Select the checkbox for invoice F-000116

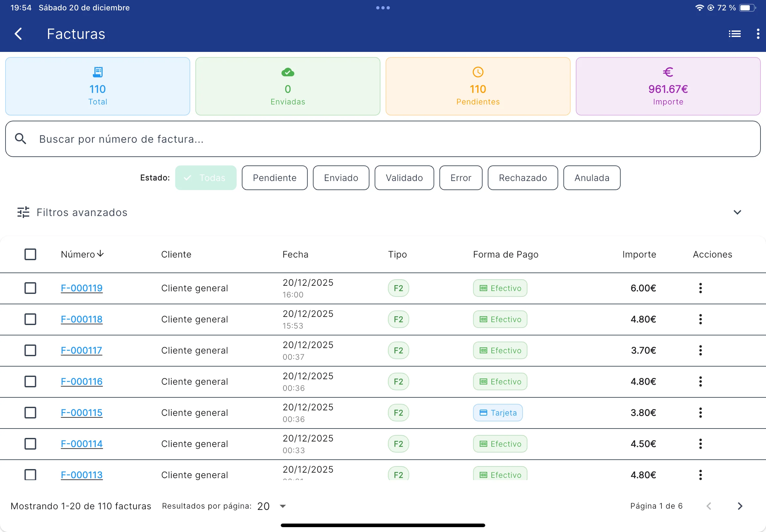(30, 381)
